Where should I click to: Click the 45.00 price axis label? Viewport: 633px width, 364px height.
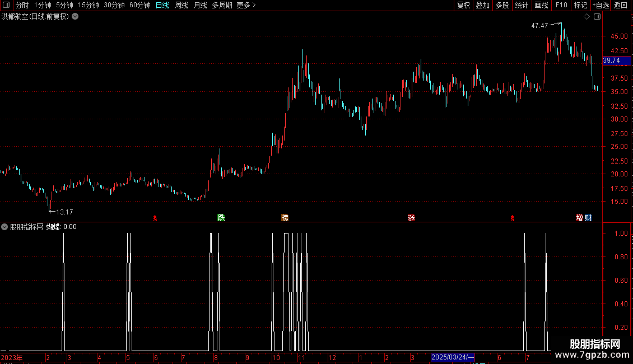(x=619, y=36)
